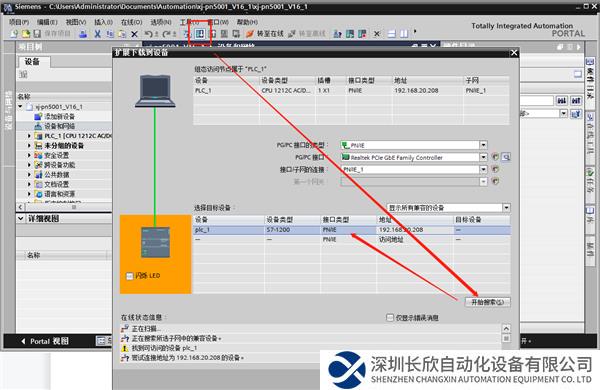The height and width of the screenshot is (390, 600).
Task: Click the Start search button
Action: point(488,302)
